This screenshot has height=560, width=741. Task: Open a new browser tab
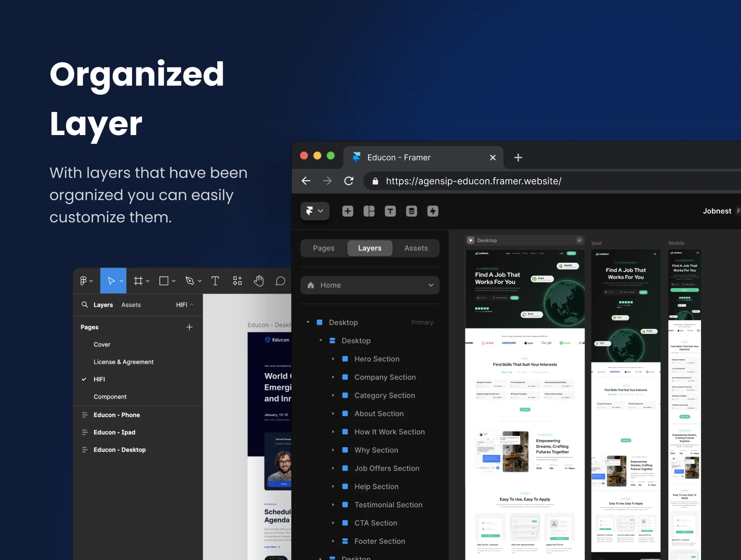click(x=518, y=158)
